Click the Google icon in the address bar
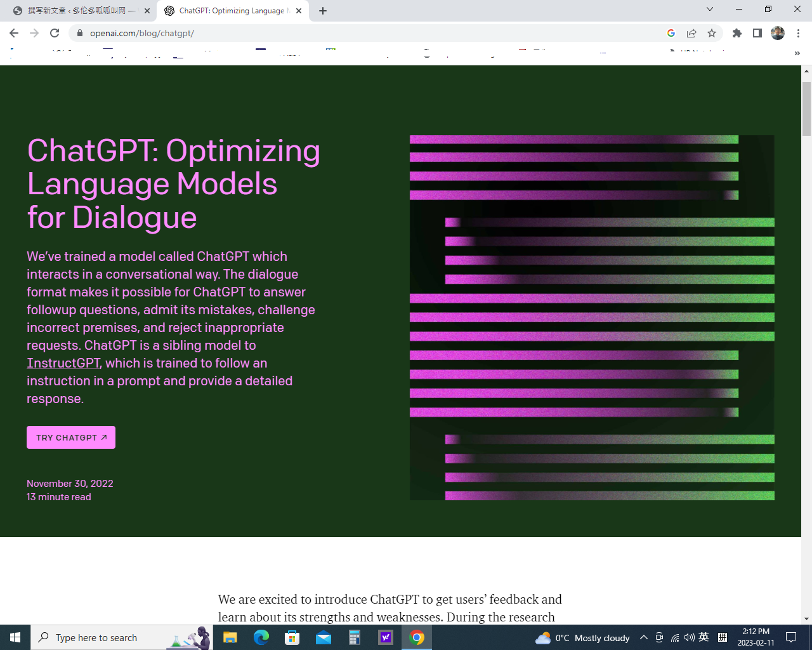The height and width of the screenshot is (650, 812). coord(671,33)
